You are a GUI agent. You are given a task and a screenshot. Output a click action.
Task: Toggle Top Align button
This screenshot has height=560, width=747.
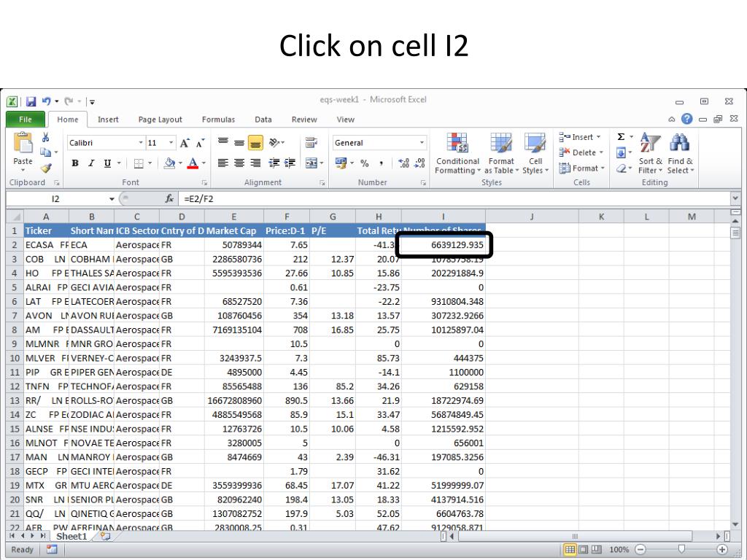222,142
